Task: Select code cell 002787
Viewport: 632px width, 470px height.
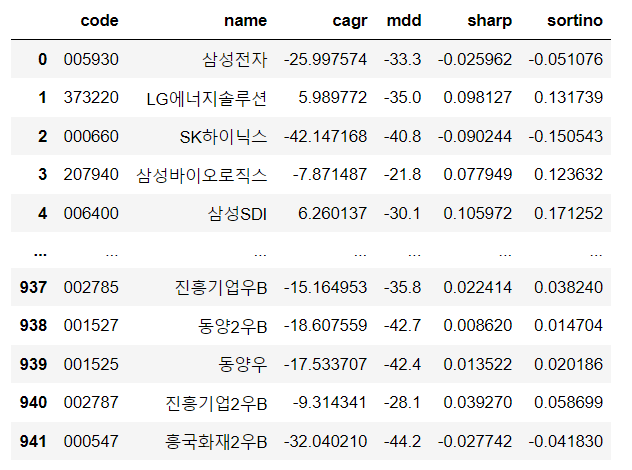Action: tap(91, 402)
